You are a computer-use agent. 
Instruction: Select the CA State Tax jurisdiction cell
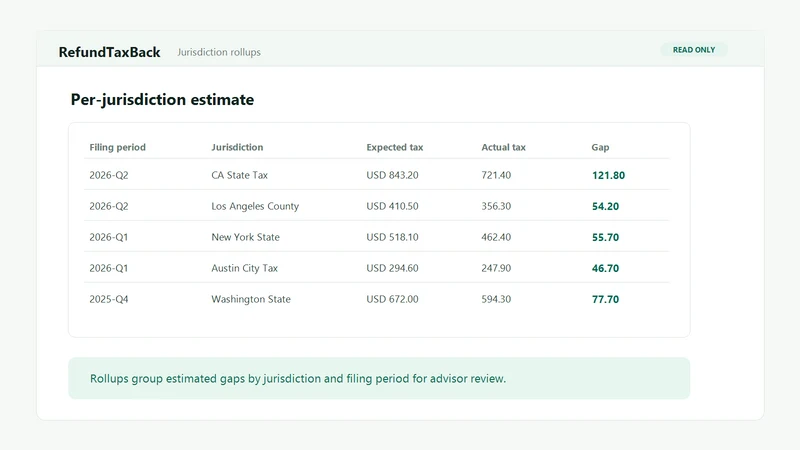coord(239,175)
